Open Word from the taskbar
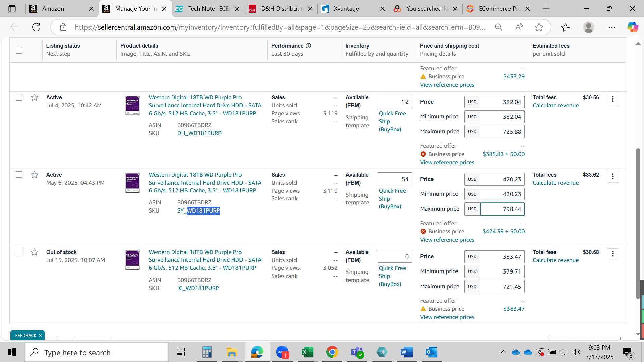Screen dimensions: 644x362 tap(407, 352)
